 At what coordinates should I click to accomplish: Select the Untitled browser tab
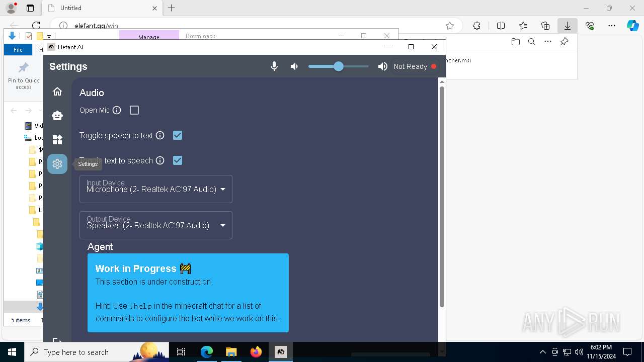(102, 8)
